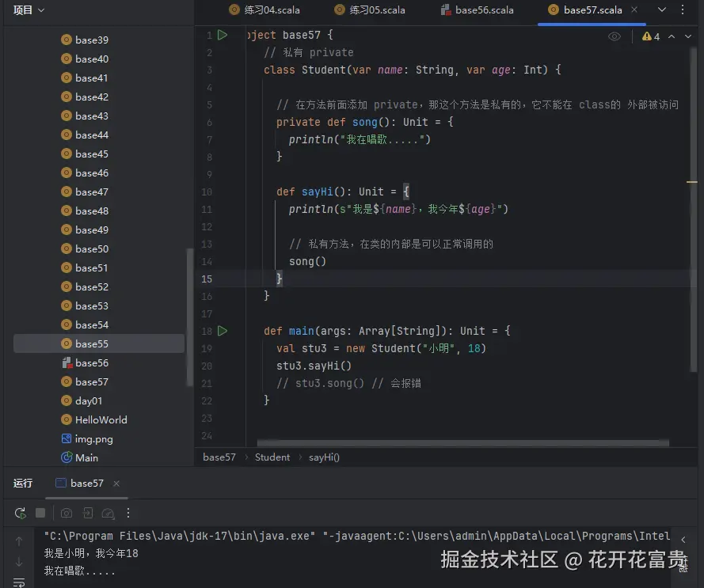
Task: Toggle soft-wrap in run console
Action: pos(19,582)
